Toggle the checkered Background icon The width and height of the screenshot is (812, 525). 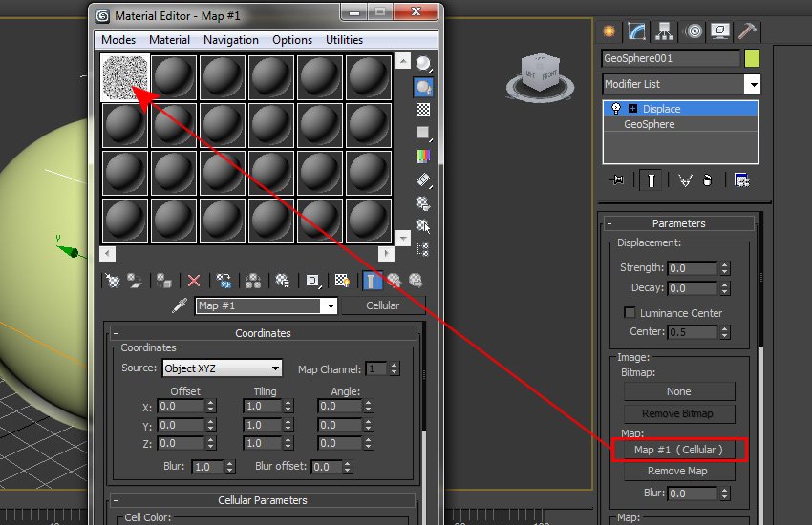(x=423, y=110)
